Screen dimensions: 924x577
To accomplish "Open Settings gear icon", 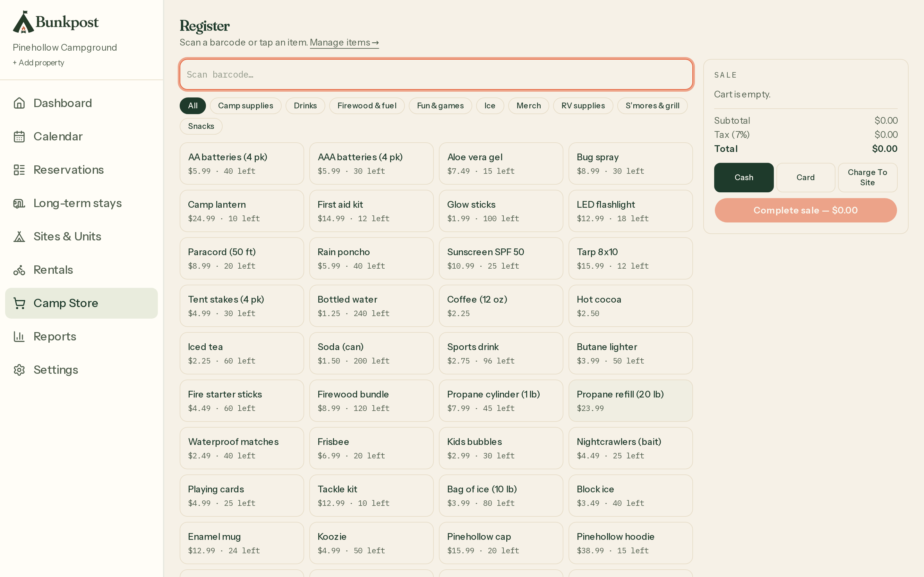I will [19, 370].
